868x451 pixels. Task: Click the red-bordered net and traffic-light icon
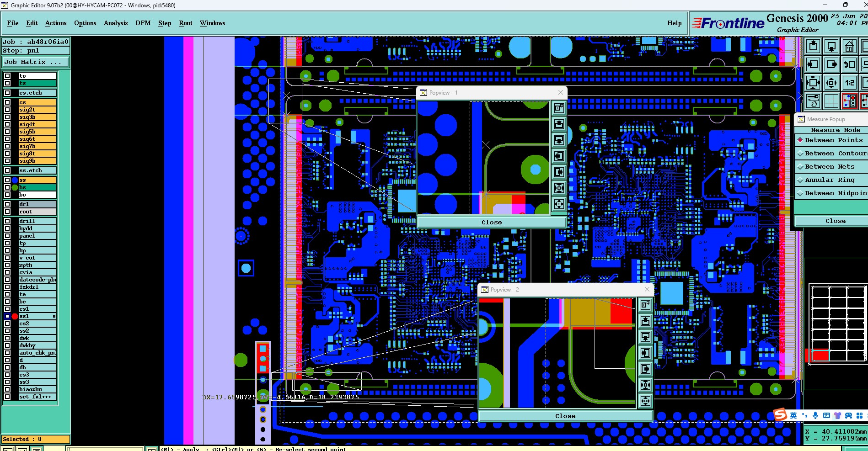coord(850,101)
